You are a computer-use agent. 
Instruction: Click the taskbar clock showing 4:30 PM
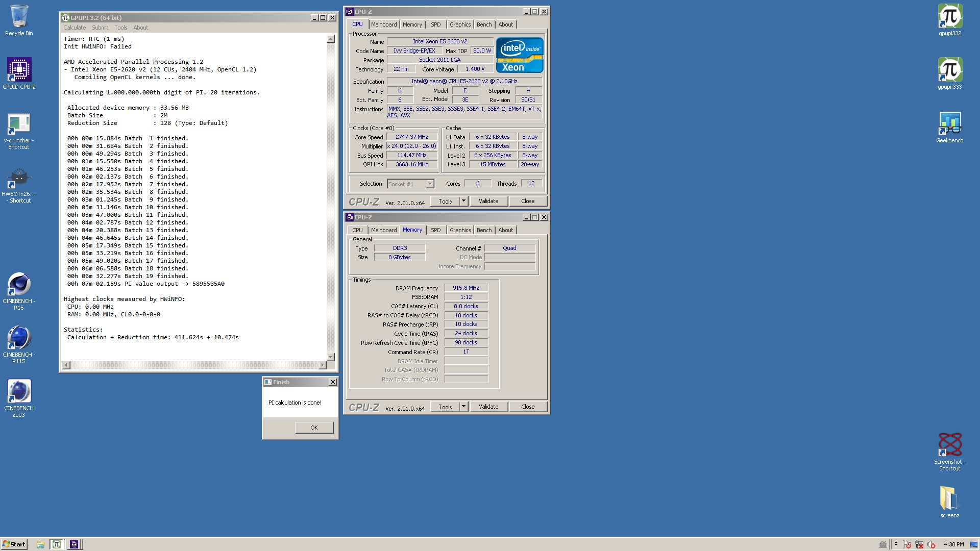[953, 544]
